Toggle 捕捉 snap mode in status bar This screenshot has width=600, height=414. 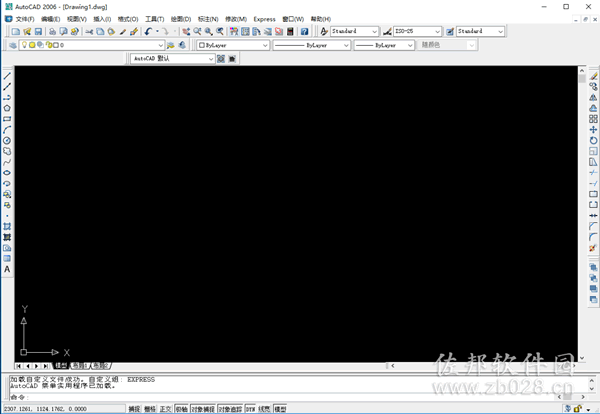point(134,409)
